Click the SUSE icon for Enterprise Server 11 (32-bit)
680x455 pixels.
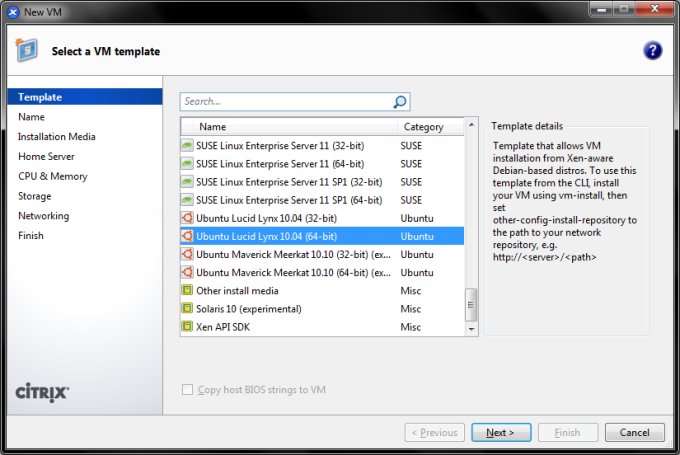click(187, 145)
